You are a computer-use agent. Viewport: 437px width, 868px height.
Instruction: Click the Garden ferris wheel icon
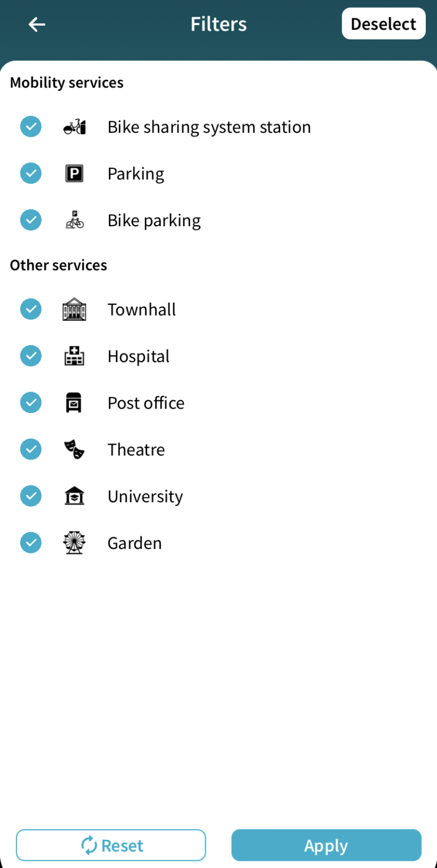[x=75, y=543]
